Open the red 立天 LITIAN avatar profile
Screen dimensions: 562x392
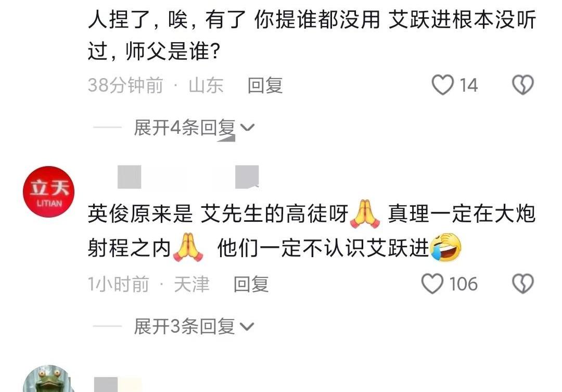point(49,192)
